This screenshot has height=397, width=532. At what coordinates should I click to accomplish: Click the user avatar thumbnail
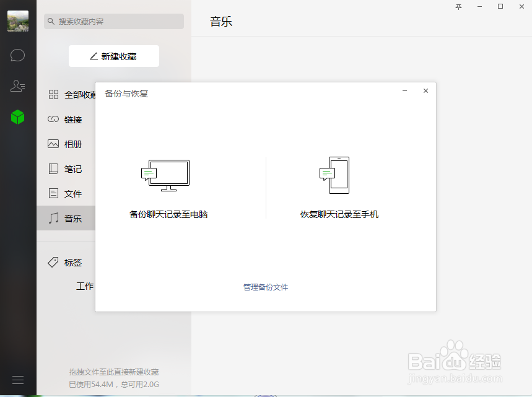tap(17, 20)
